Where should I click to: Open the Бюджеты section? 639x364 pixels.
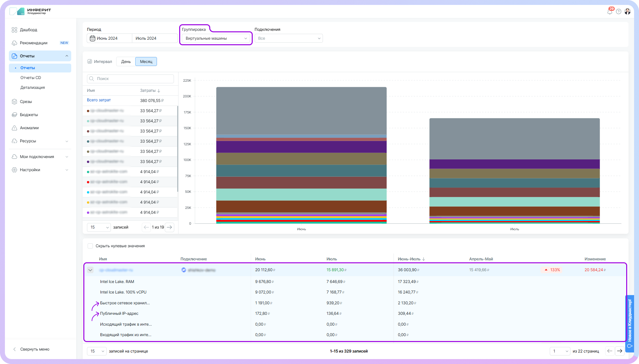click(x=29, y=115)
